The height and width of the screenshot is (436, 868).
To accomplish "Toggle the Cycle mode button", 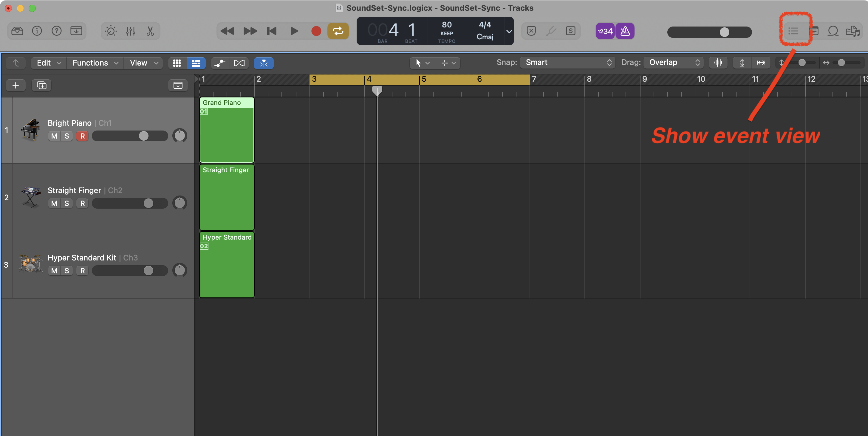I will [x=338, y=31].
